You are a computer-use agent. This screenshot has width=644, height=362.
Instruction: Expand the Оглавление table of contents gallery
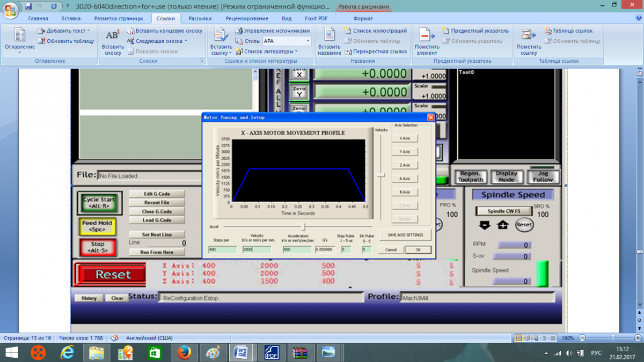click(20, 42)
